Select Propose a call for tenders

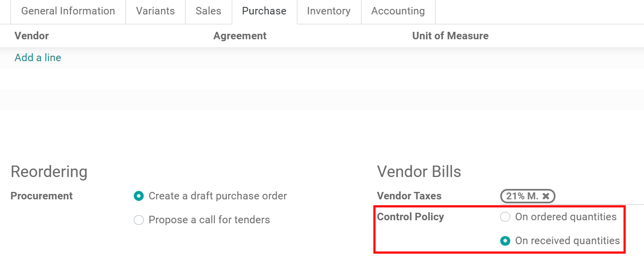pyautogui.click(x=139, y=220)
